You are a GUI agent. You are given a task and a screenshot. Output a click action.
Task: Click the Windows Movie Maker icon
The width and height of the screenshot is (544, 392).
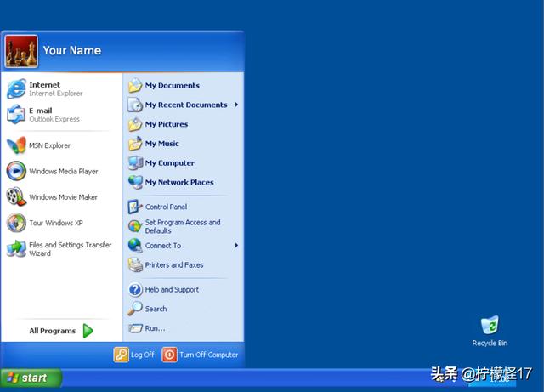[x=16, y=196]
